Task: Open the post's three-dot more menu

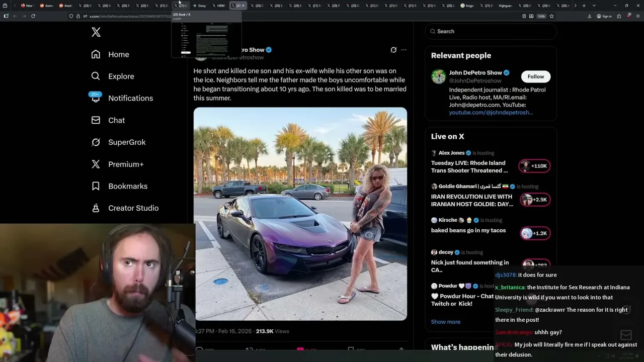Action: (x=404, y=50)
